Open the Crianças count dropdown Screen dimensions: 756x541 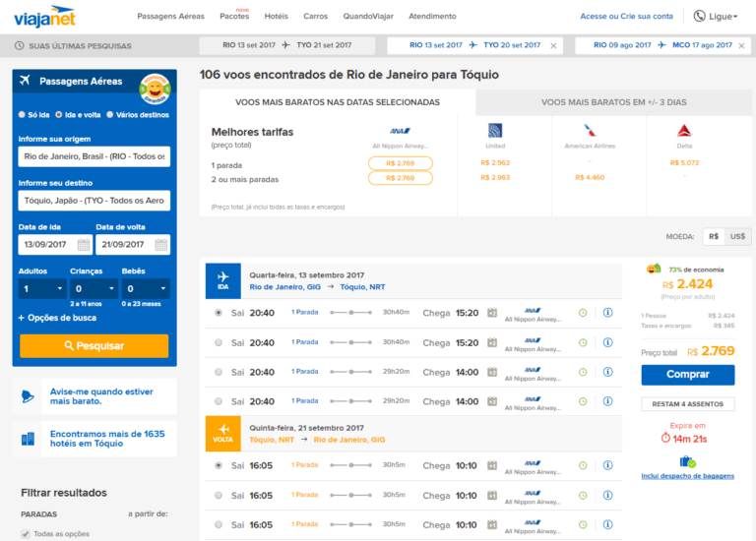94,289
